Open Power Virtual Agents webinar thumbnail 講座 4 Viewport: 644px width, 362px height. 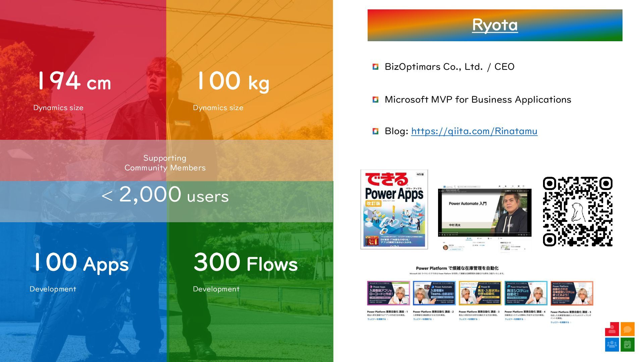pyautogui.click(x=526, y=293)
